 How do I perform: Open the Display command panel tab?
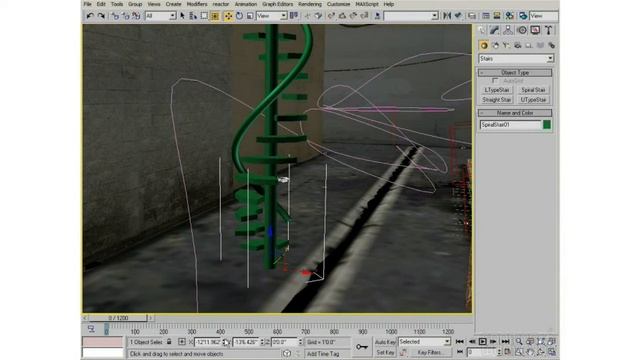tap(535, 30)
